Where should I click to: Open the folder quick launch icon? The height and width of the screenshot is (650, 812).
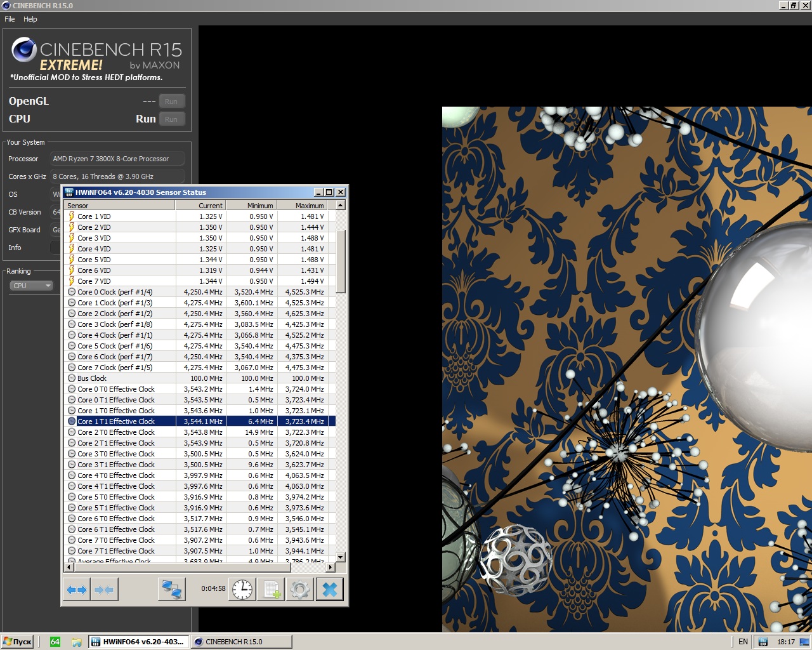(77, 642)
